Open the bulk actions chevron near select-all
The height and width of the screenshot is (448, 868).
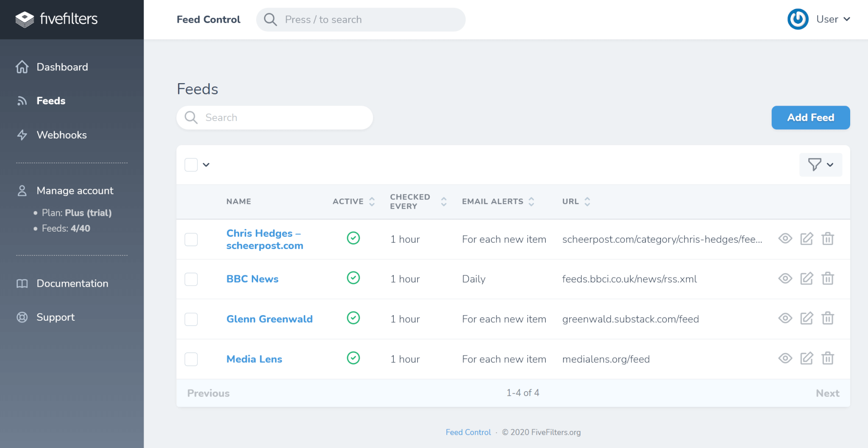tap(206, 165)
